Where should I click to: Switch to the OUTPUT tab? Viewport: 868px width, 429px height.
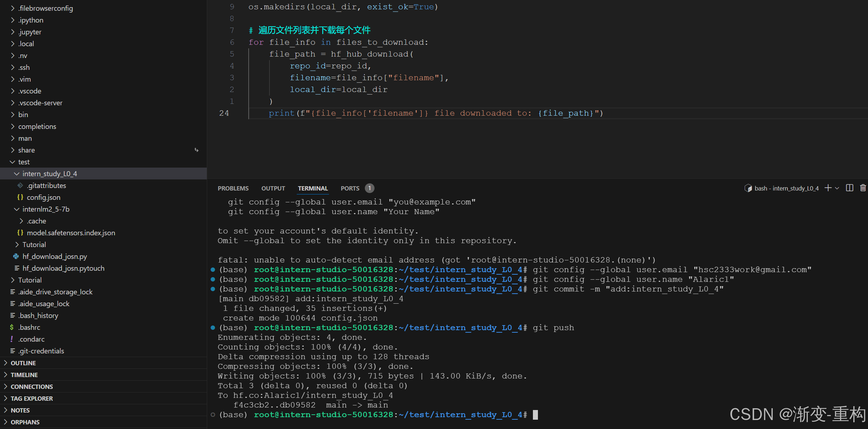[x=273, y=188]
